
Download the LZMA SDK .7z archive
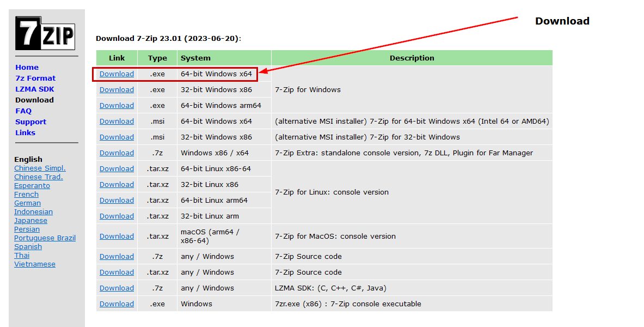[x=116, y=288]
